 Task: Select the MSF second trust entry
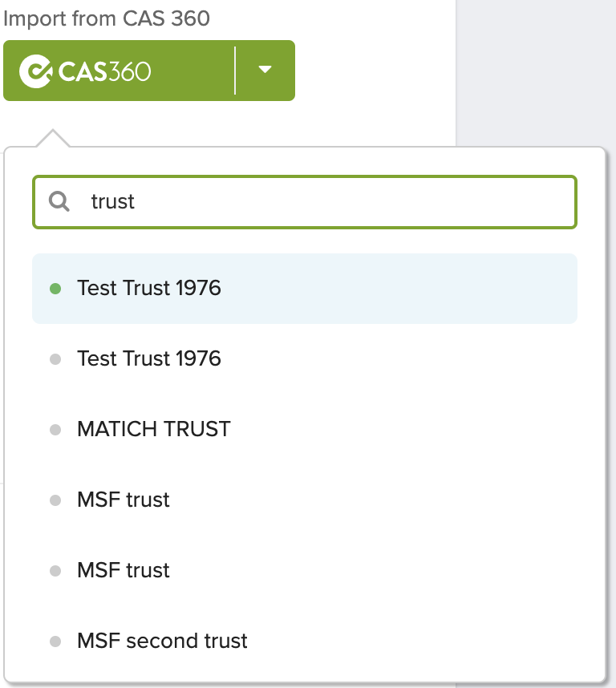click(x=305, y=641)
